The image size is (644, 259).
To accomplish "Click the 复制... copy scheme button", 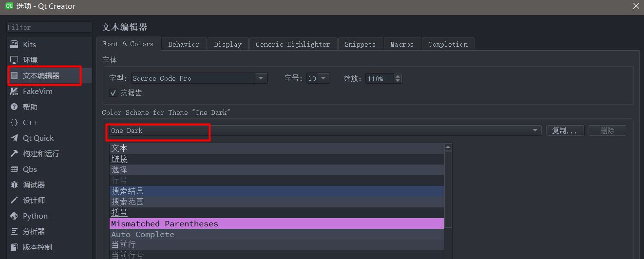I will [x=565, y=130].
